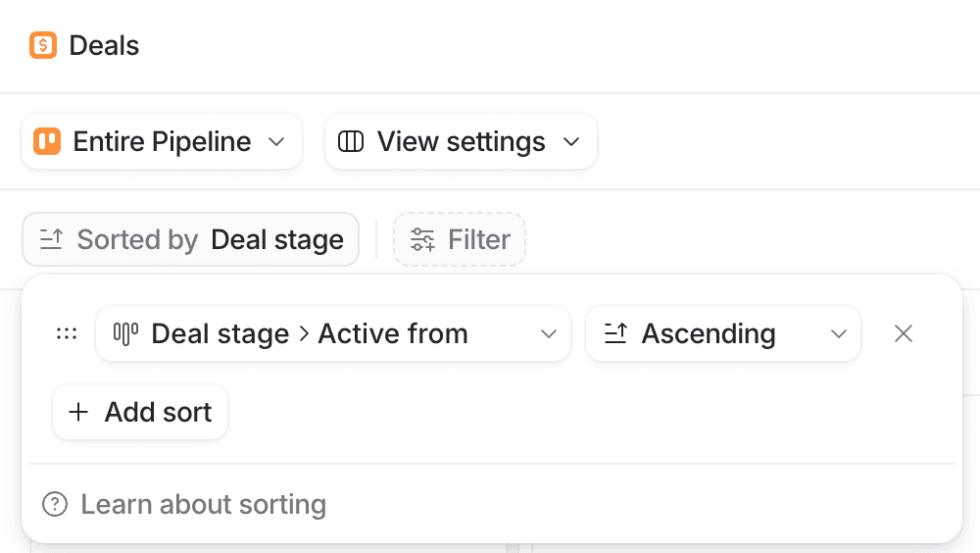980x553 pixels.
Task: Remove the Deal stage sort rule
Action: pyautogui.click(x=904, y=333)
